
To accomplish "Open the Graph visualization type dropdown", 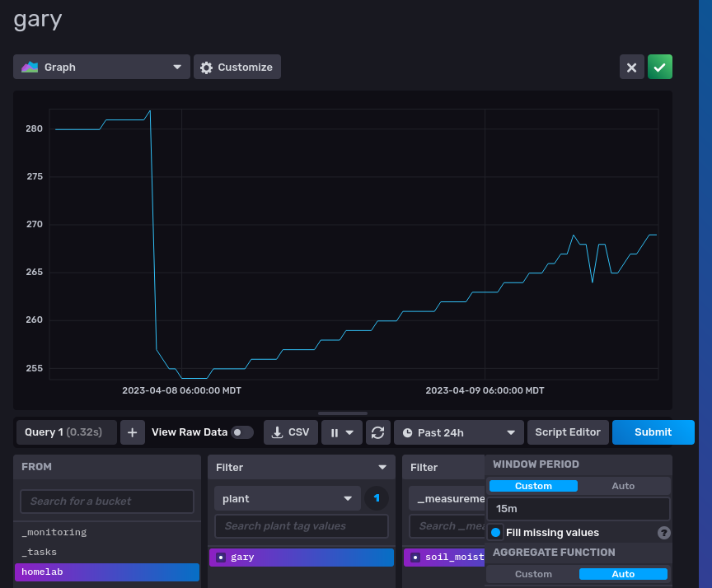I will tap(101, 68).
